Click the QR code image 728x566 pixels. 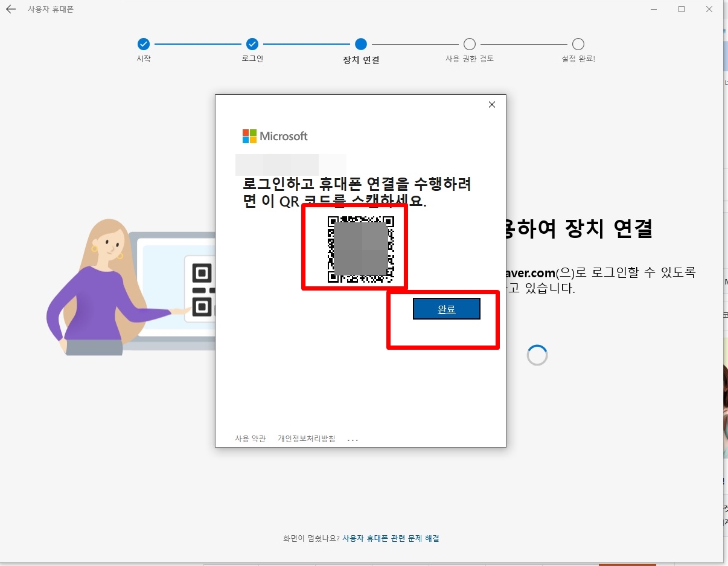click(x=361, y=249)
